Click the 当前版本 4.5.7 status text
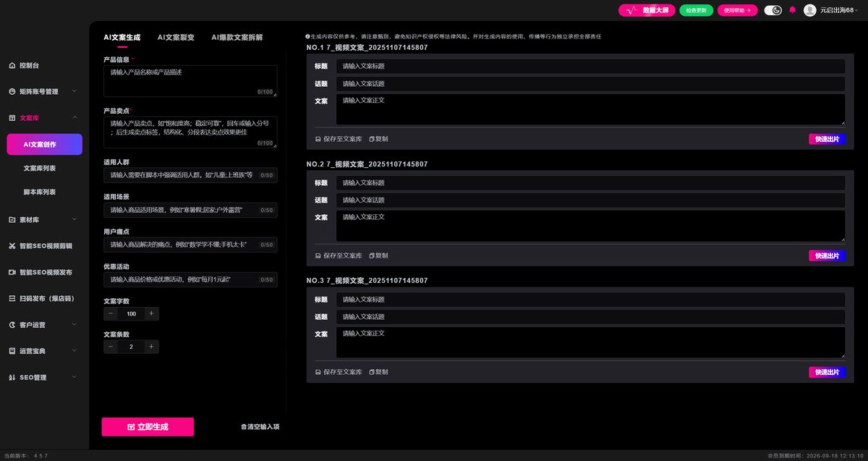This screenshot has height=461, width=868. pos(26,456)
